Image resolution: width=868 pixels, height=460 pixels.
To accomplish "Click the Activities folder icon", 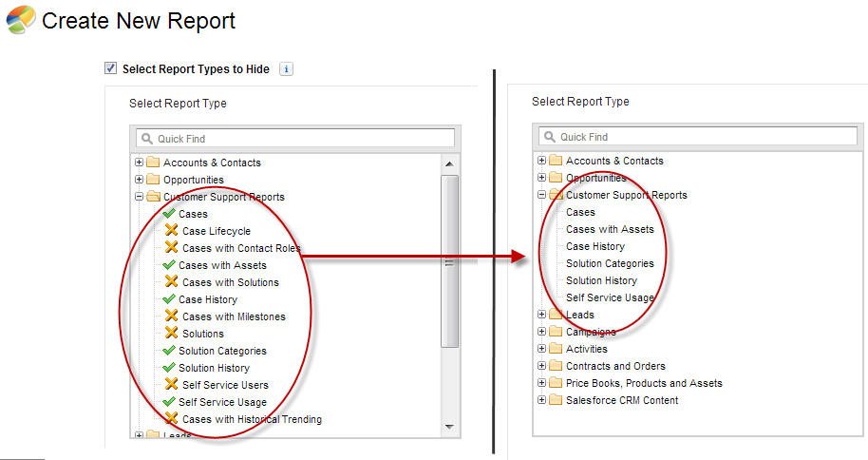I will click(x=556, y=349).
